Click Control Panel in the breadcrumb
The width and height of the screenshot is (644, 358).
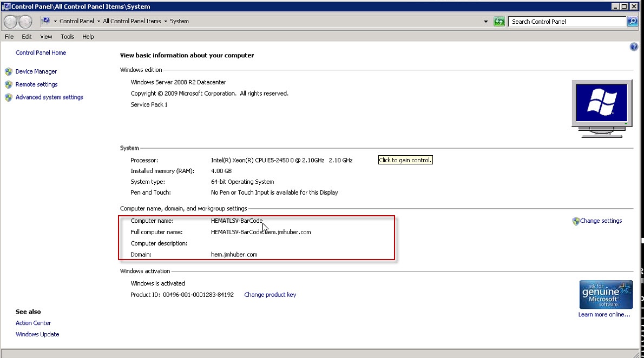tap(77, 21)
